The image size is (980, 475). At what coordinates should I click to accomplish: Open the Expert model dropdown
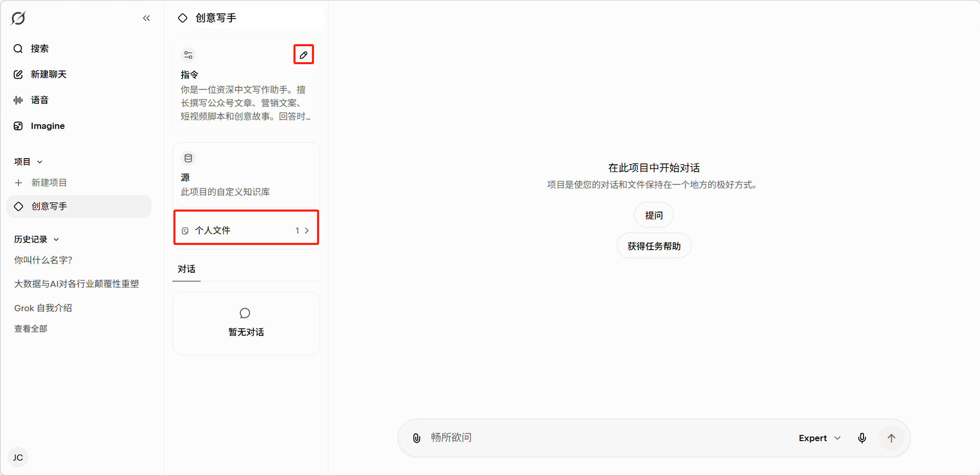819,438
